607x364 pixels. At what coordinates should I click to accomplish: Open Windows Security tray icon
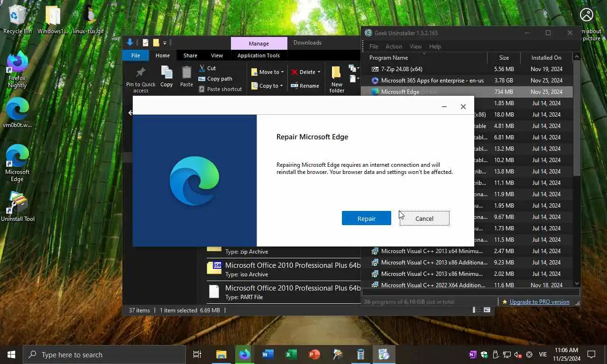484,355
